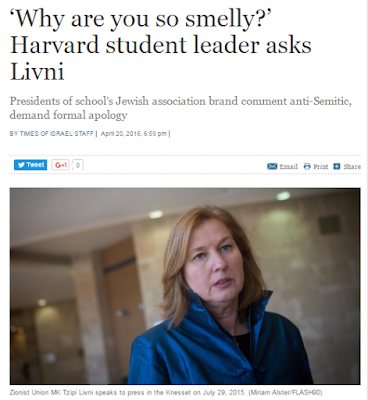368x400 pixels.
Task: Click the subheadline about Jewish association presidents
Action: [180, 108]
